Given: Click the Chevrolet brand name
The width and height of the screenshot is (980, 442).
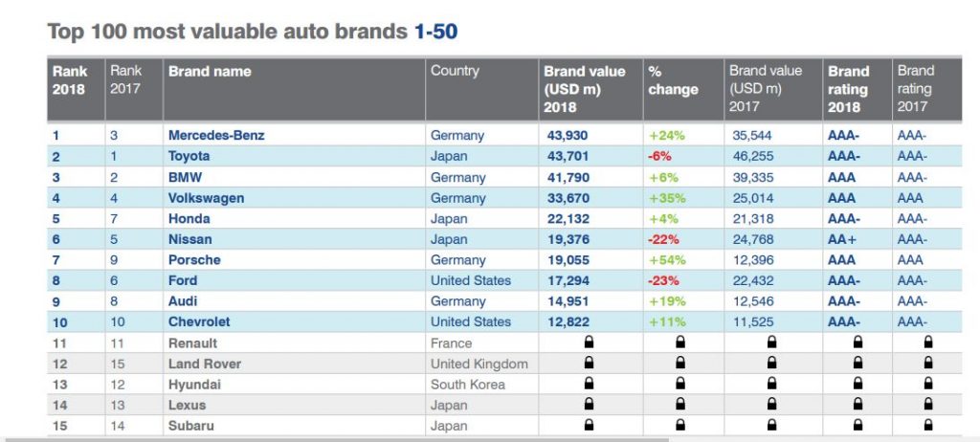Looking at the screenshot, I should pyautogui.click(x=199, y=322).
